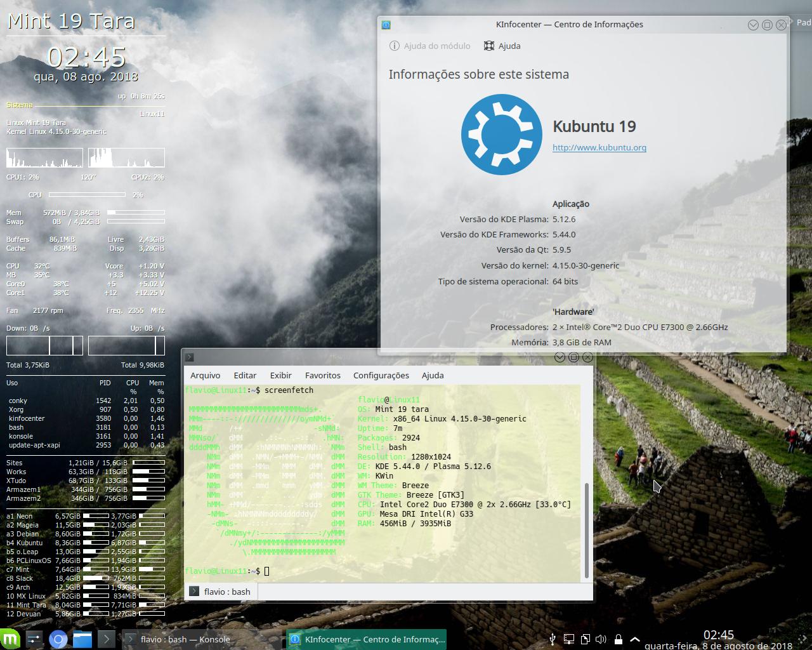This screenshot has width=812, height=650.
Task: Mute audio with the volume tray icon
Action: 600,639
